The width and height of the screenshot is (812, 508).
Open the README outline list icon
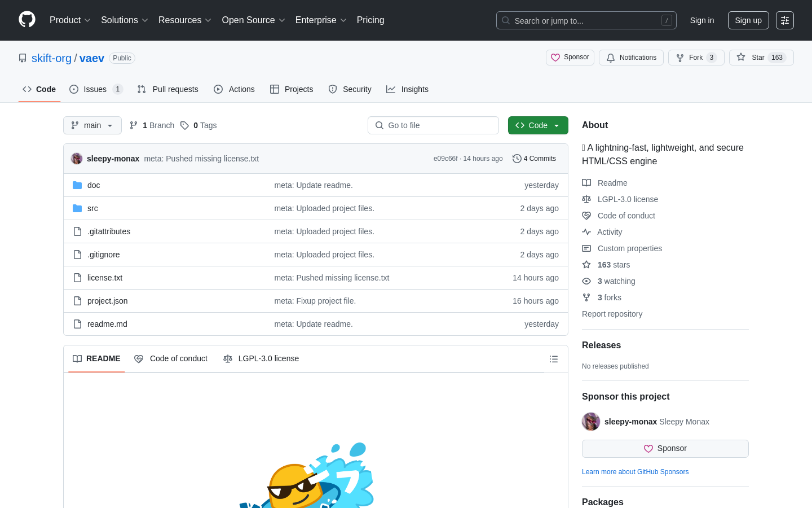coord(554,359)
